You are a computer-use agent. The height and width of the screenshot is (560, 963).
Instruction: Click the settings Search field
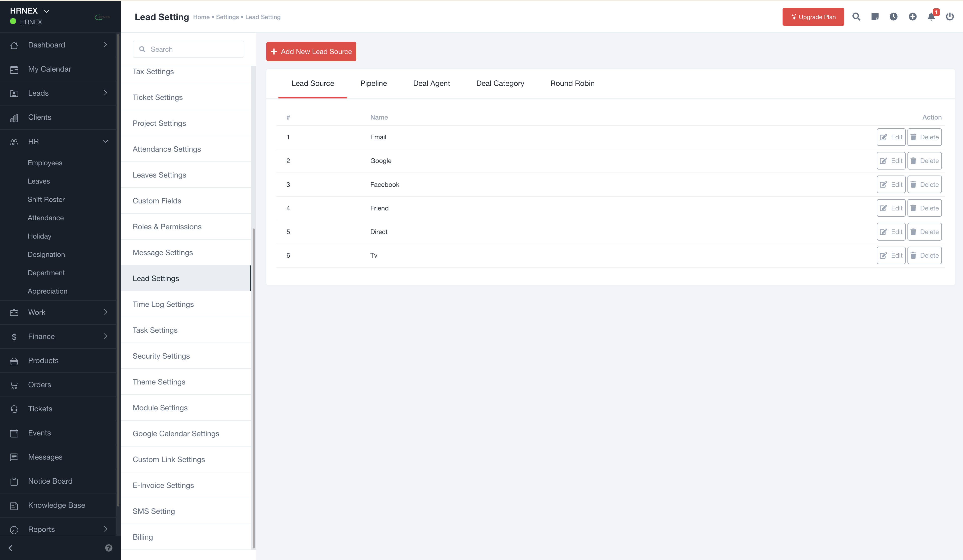[188, 49]
